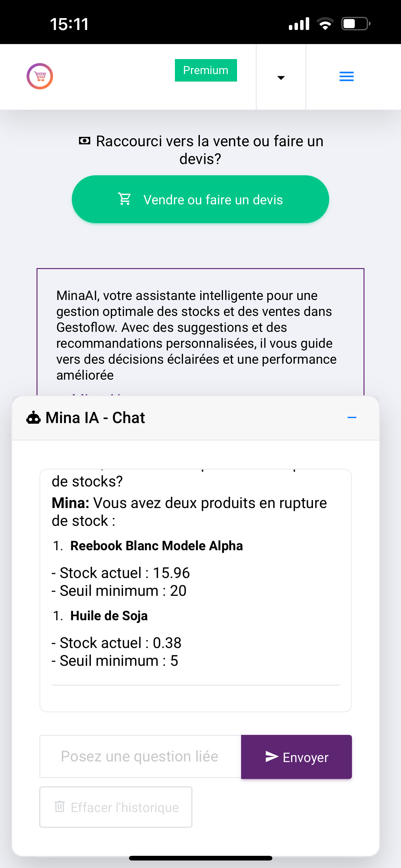This screenshot has height=868, width=401.
Task: Send the message with Envoyer
Action: pyautogui.click(x=296, y=757)
